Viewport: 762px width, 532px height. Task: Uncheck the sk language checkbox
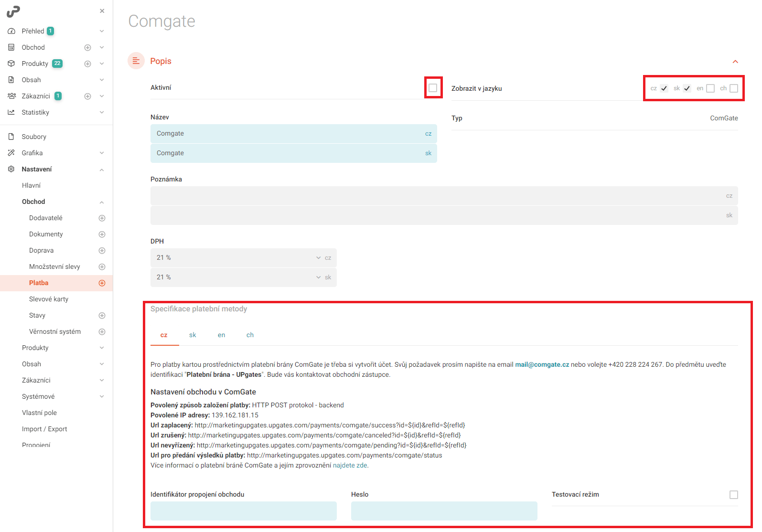pyautogui.click(x=687, y=88)
